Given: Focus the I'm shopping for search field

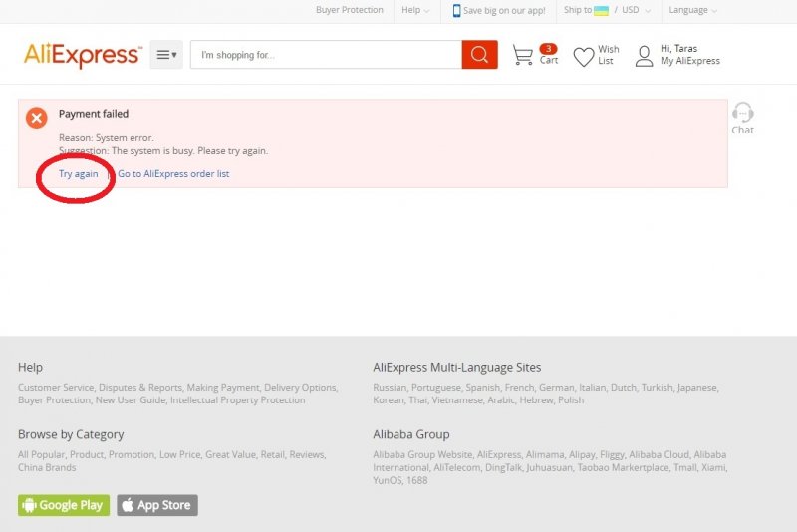Looking at the screenshot, I should coord(326,55).
